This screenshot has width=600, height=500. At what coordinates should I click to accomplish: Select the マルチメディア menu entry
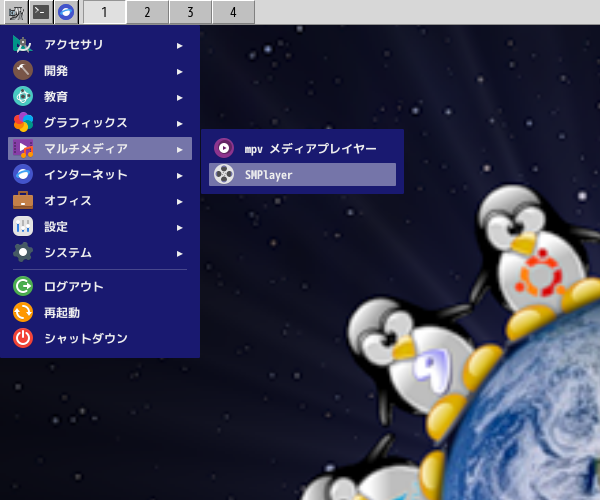(x=100, y=148)
